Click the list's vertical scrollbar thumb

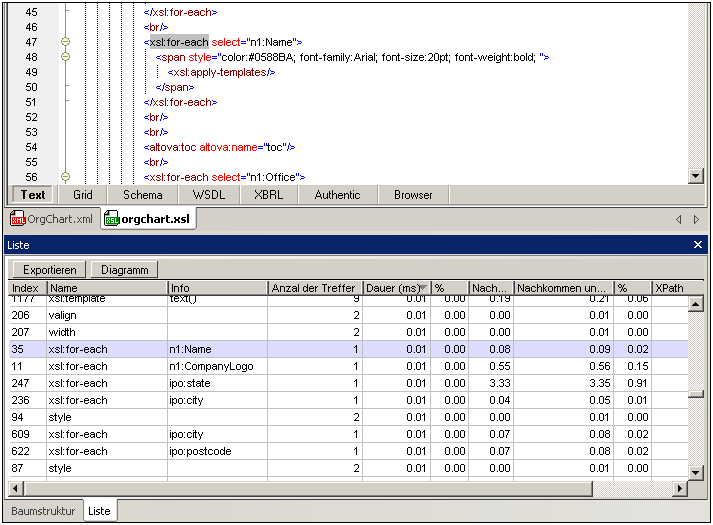[696, 394]
